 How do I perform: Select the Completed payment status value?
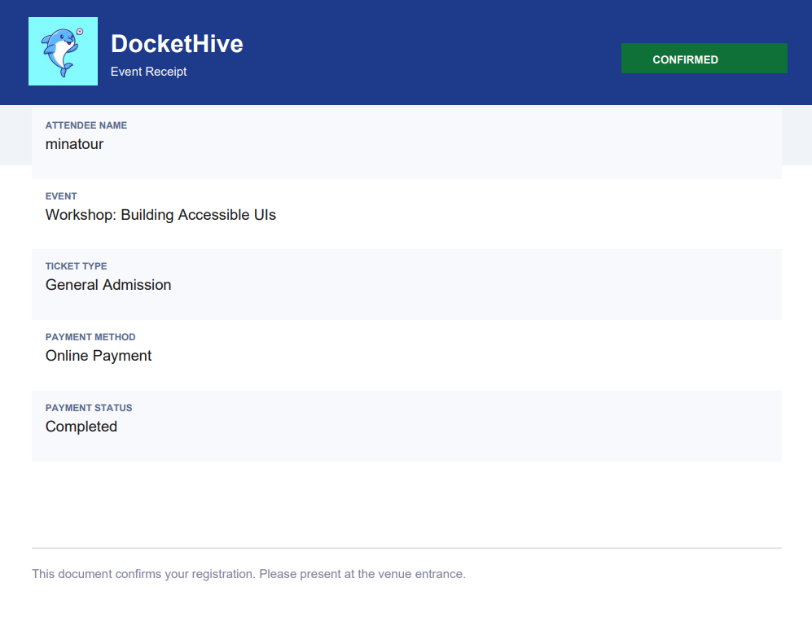click(81, 427)
